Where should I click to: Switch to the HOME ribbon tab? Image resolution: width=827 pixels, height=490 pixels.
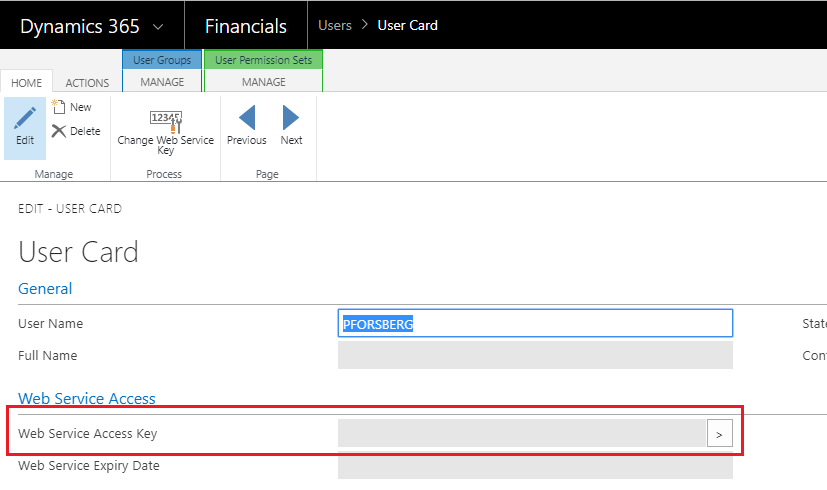click(x=26, y=83)
